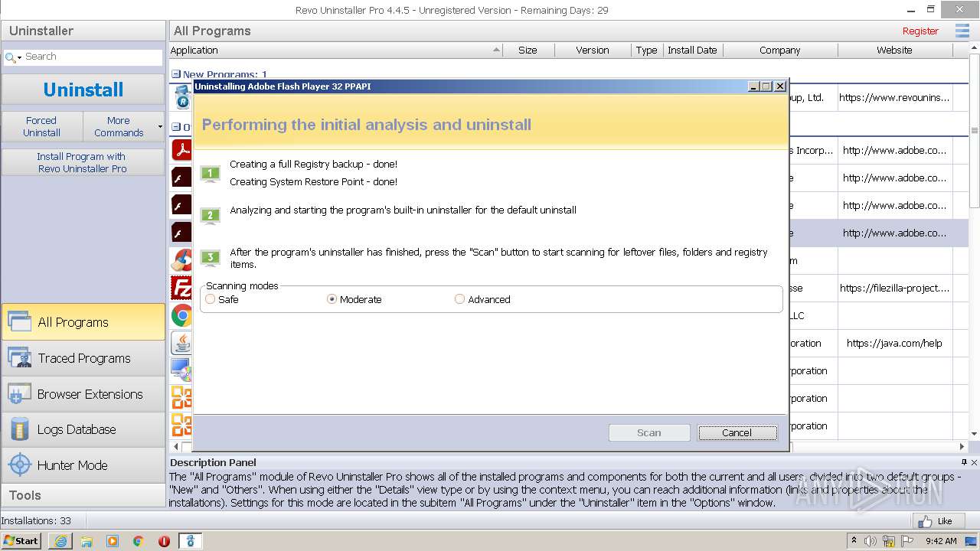The image size is (980, 551).
Task: Sort by Company column header
Action: 779,50
